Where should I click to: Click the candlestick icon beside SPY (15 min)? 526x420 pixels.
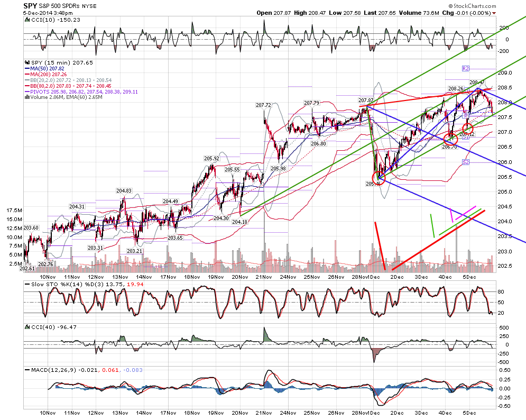pyautogui.click(x=27, y=63)
